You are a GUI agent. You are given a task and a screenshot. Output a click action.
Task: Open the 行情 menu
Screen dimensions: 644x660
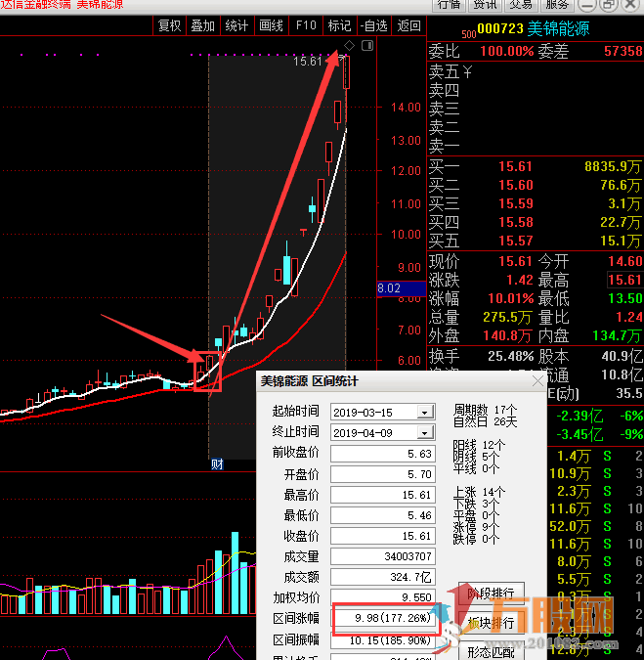pos(449,5)
